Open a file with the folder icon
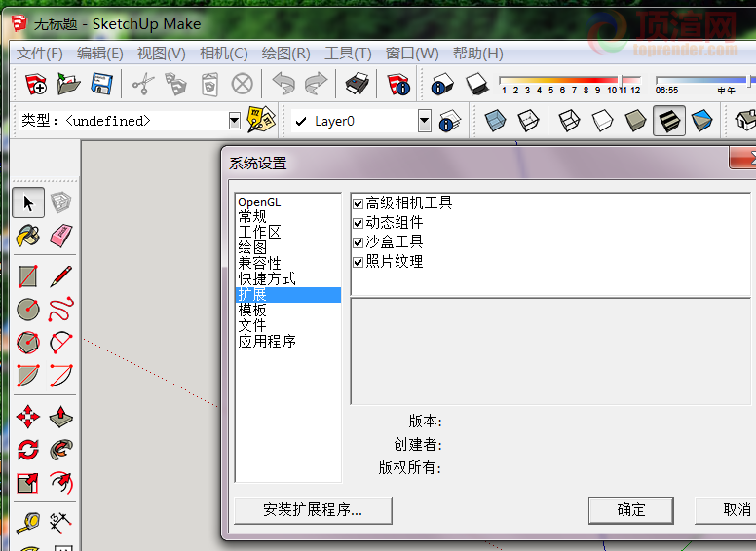The image size is (756, 551). click(x=68, y=84)
